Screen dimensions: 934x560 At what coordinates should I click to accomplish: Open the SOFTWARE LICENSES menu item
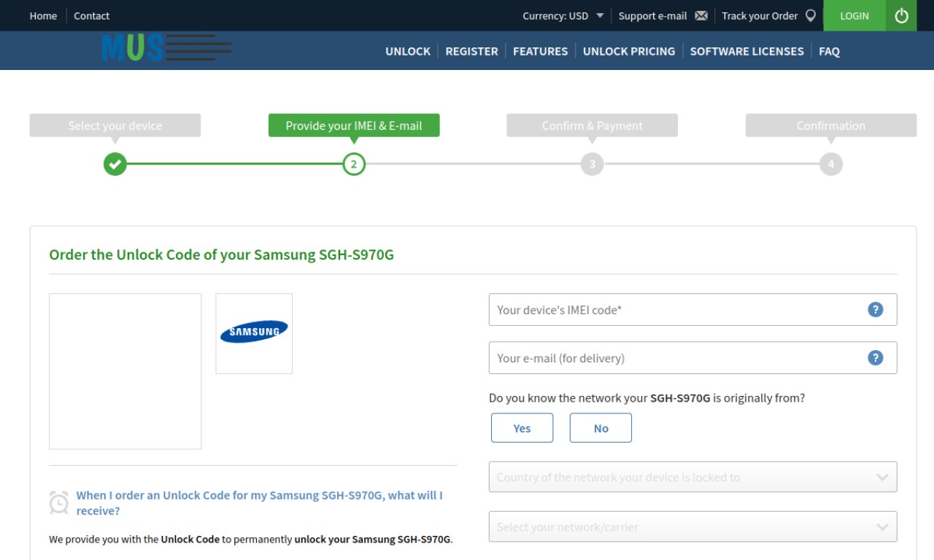tap(747, 51)
